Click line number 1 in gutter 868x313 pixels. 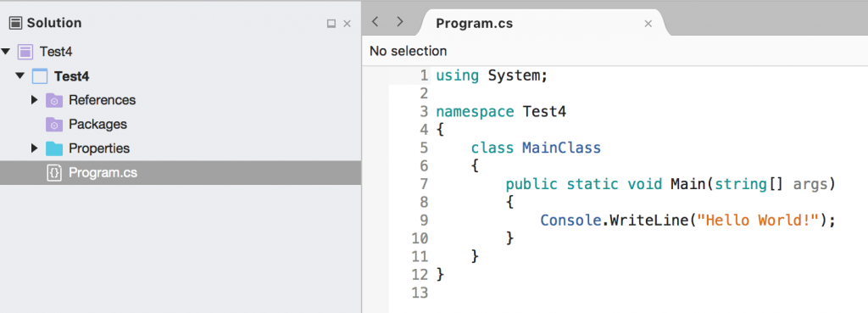click(x=424, y=75)
